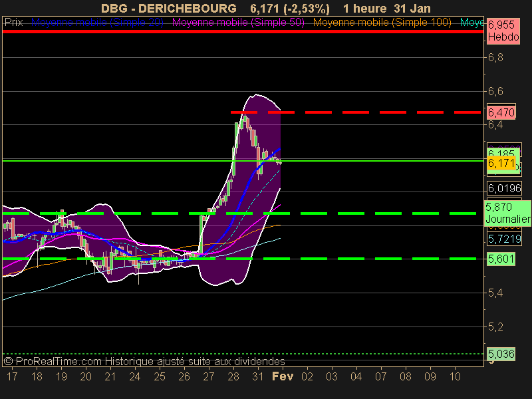Select date 19 on the time axis
The width and height of the screenshot is (532, 399).
[x=61, y=376]
